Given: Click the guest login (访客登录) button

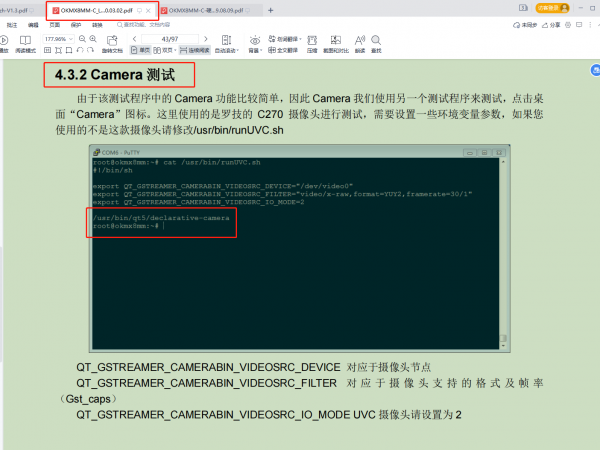Looking at the screenshot, I should [x=550, y=7].
